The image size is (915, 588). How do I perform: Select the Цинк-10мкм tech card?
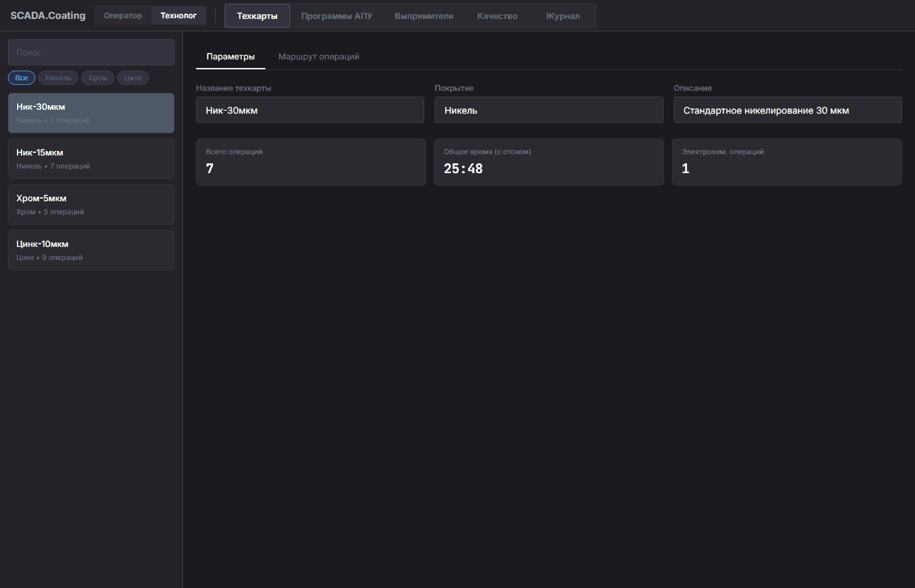coord(91,250)
